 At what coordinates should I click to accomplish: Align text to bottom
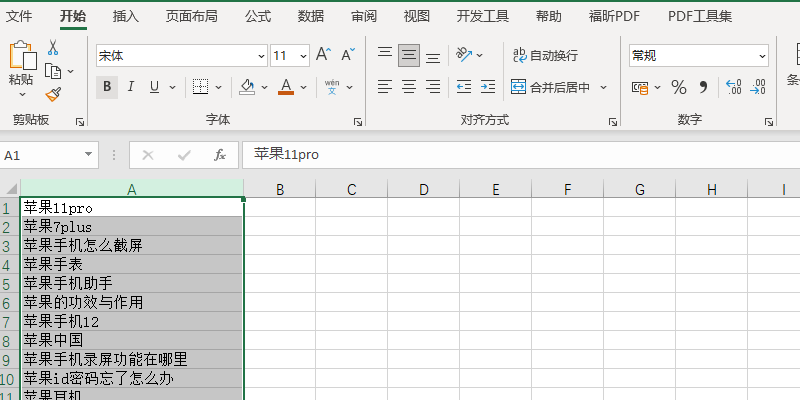tap(433, 58)
